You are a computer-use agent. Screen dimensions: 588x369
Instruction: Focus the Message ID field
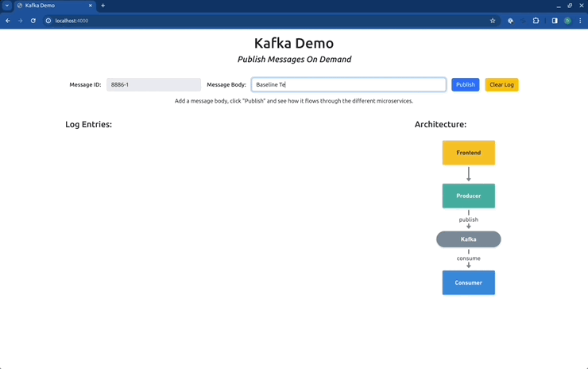[x=153, y=84]
